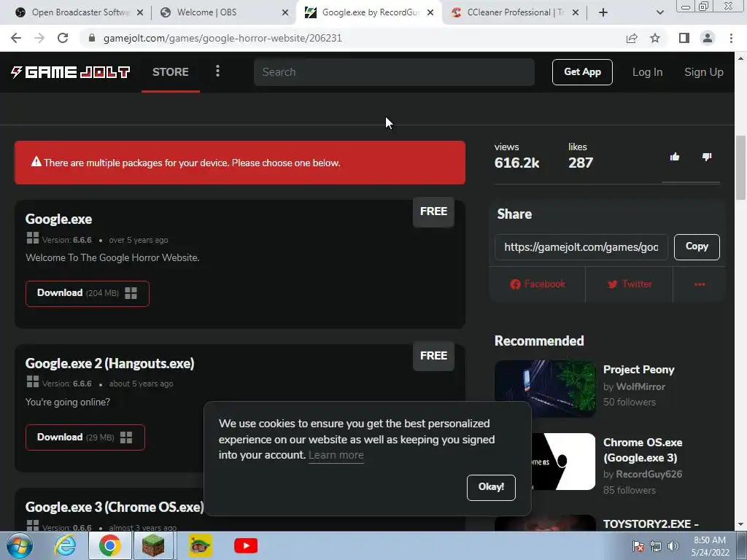
Task: Click the FREE badge on Google.exe
Action: pos(433,211)
